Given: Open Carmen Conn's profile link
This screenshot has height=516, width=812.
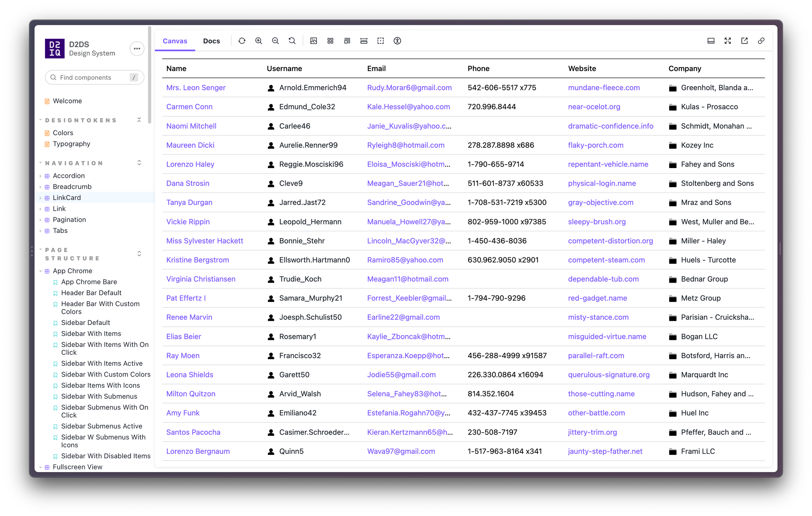Looking at the screenshot, I should coord(189,107).
